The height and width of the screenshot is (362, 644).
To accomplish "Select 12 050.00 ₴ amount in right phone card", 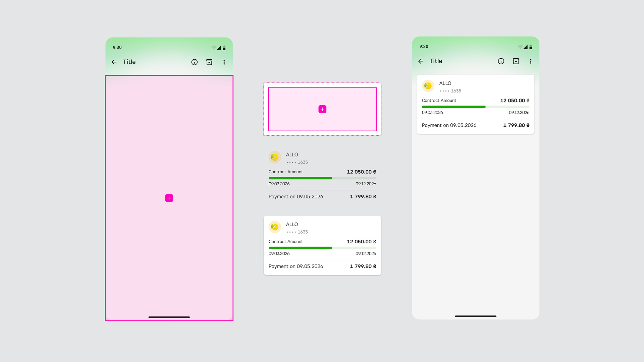I will [515, 101].
